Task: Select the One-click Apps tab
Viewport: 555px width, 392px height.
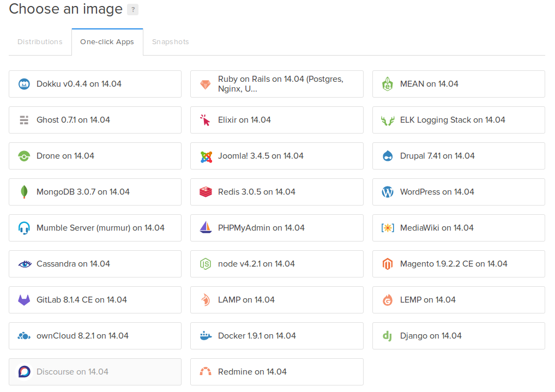Action: (x=107, y=42)
